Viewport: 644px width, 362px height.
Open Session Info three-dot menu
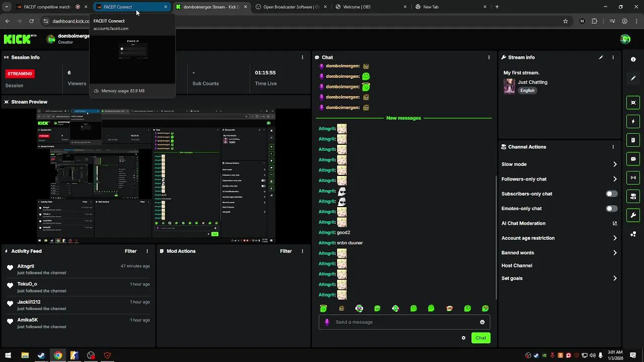[x=302, y=57]
